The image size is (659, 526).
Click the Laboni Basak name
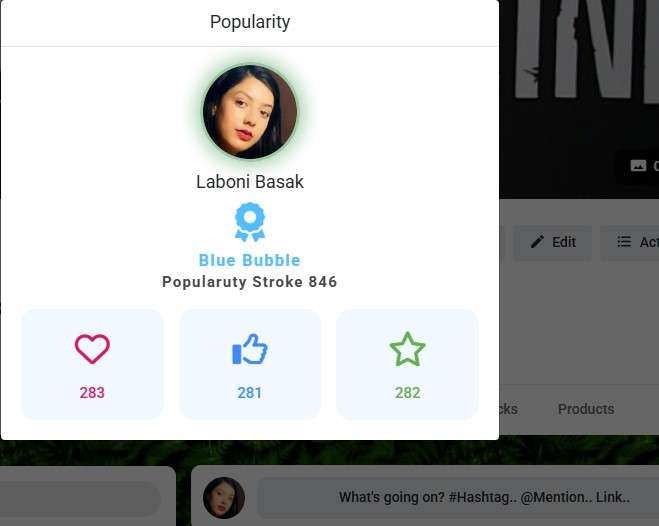(250, 181)
